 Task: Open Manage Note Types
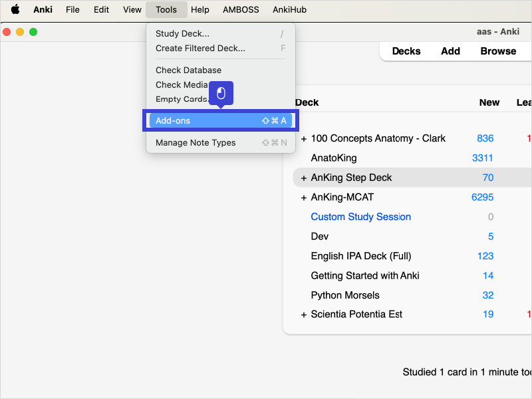click(196, 143)
